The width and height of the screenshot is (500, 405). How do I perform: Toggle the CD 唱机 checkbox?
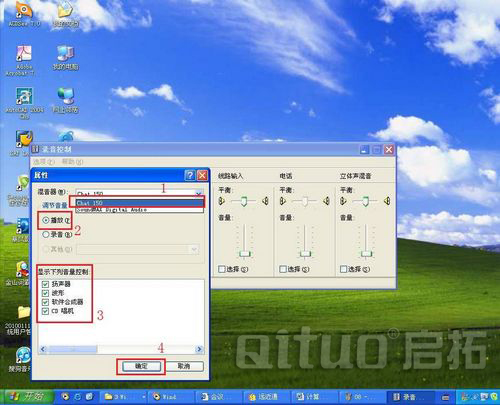[x=45, y=311]
